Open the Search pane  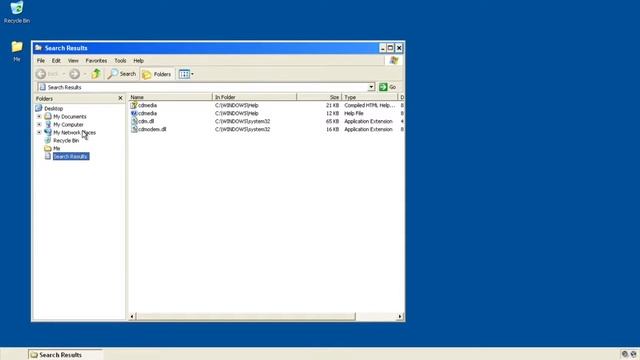[122, 74]
